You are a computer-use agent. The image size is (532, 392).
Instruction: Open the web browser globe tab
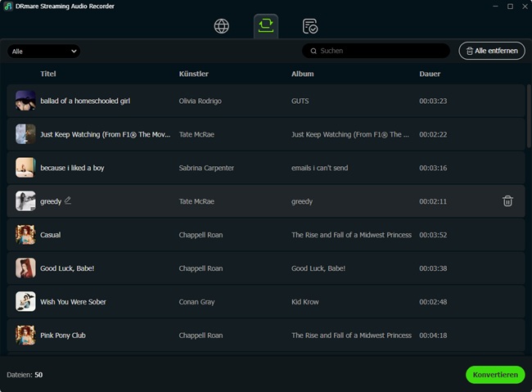pyautogui.click(x=222, y=26)
